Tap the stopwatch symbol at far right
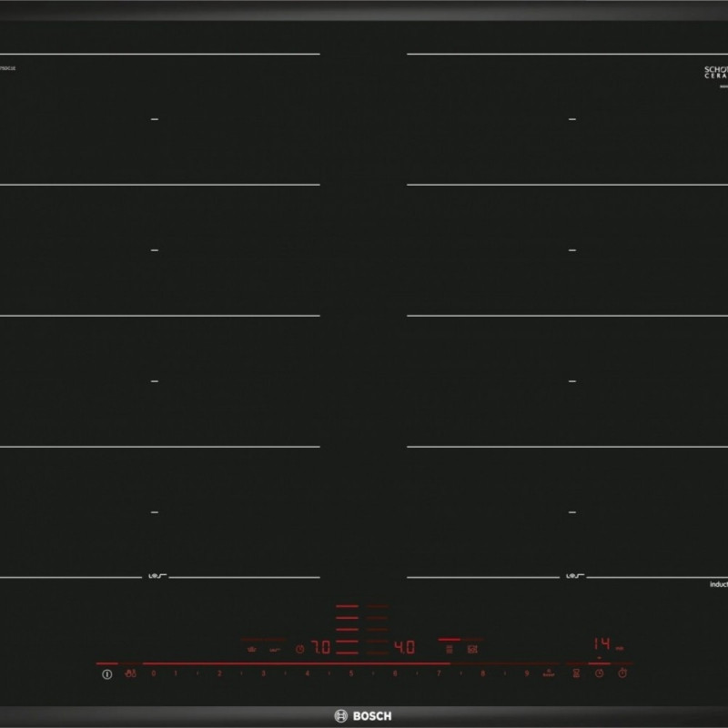 pyautogui.click(x=622, y=673)
